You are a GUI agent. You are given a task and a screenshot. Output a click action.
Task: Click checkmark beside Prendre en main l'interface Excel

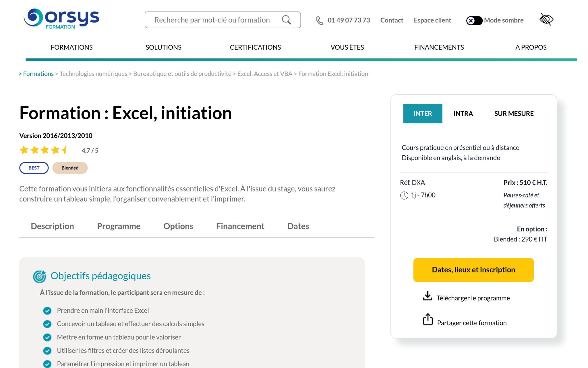pos(47,311)
